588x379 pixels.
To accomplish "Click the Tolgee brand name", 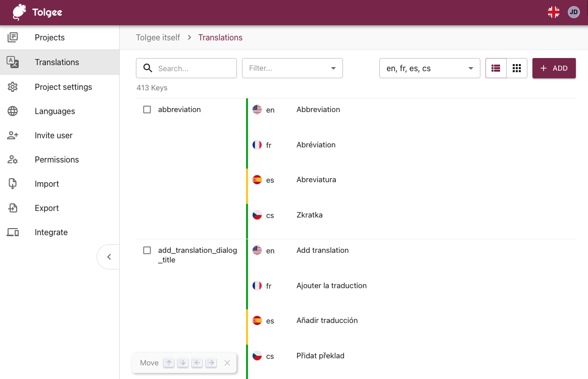I will (x=47, y=12).
